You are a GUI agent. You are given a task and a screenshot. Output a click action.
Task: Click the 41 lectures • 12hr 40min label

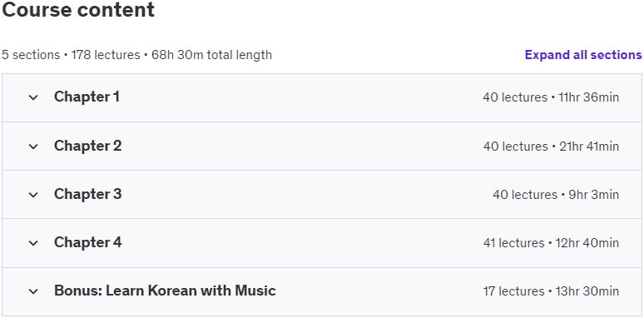click(551, 243)
